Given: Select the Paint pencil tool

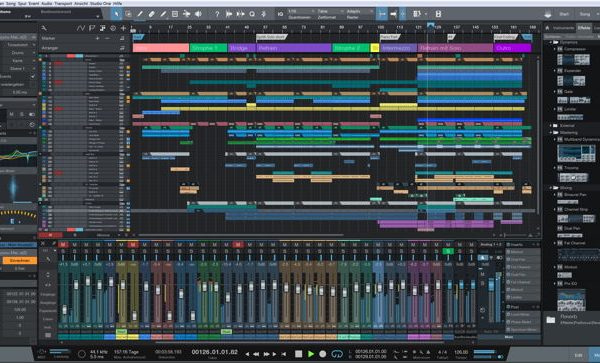Looking at the screenshot, I should click(x=163, y=14).
